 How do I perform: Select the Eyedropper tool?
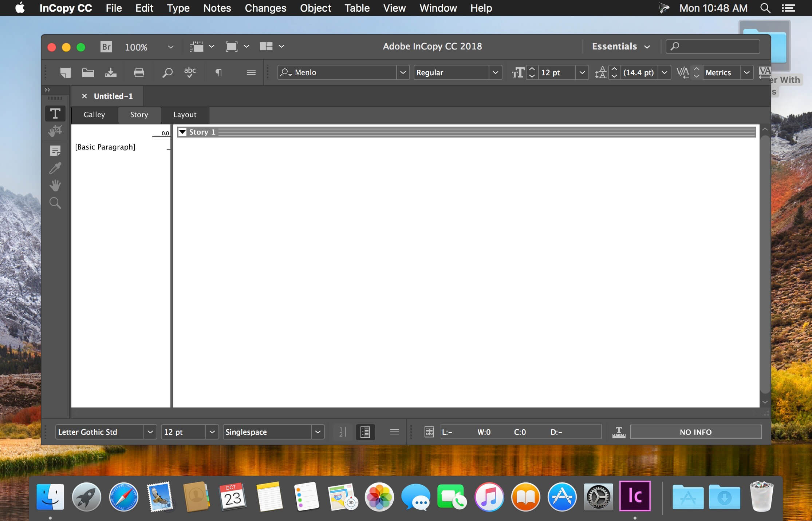point(55,168)
